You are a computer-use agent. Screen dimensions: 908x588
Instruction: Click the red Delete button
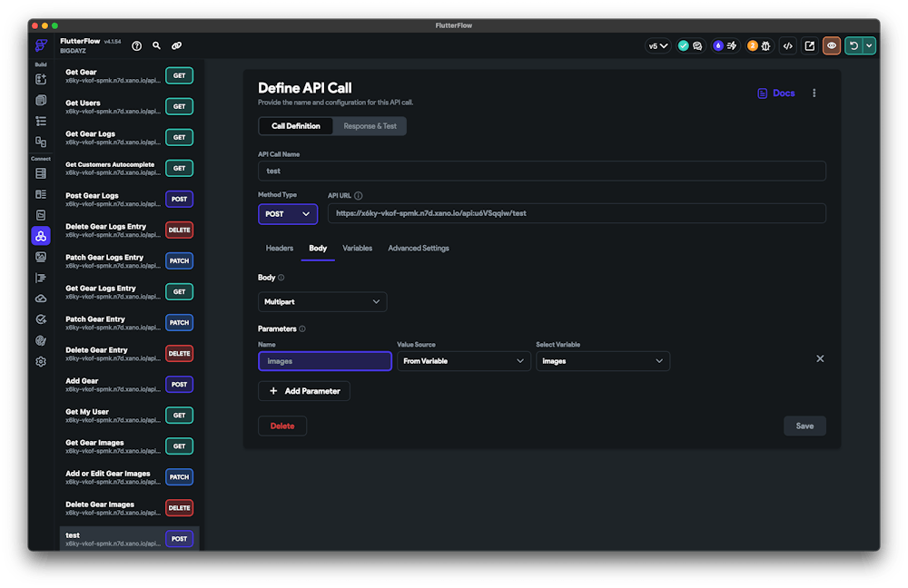(282, 426)
